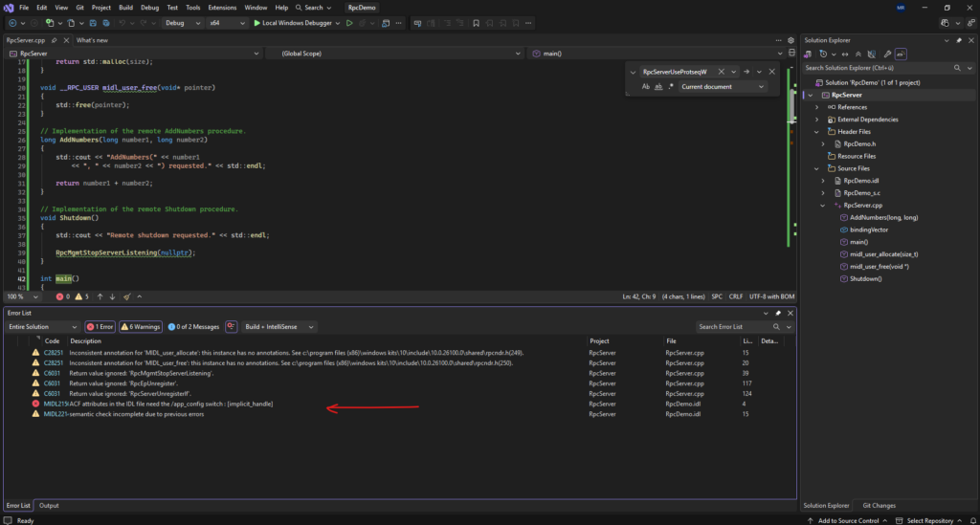Expand the References node

816,107
